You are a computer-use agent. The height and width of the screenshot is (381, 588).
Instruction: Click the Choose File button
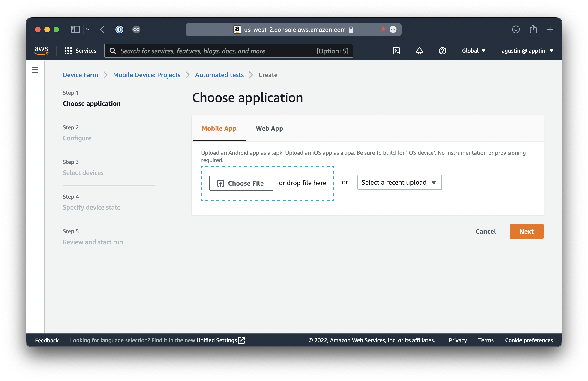(x=241, y=183)
